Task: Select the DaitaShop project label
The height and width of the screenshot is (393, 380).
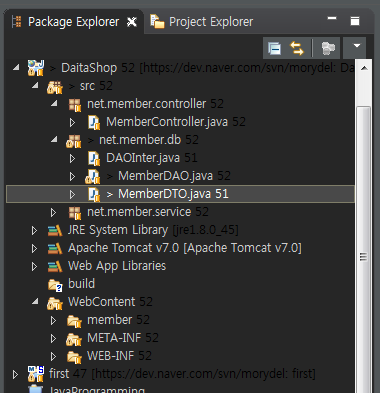Action: [x=89, y=68]
